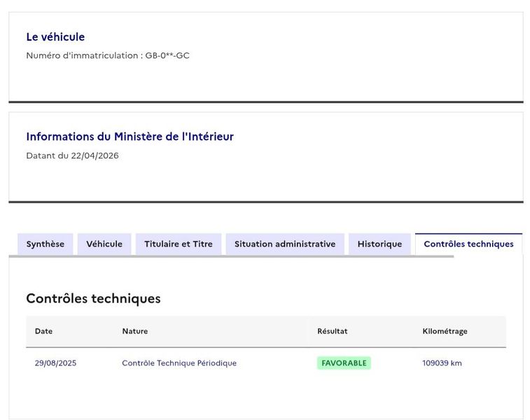Viewport: 530px width, 420px height.
Task: Click the Contrôles techniques section heading
Action: pos(93,298)
